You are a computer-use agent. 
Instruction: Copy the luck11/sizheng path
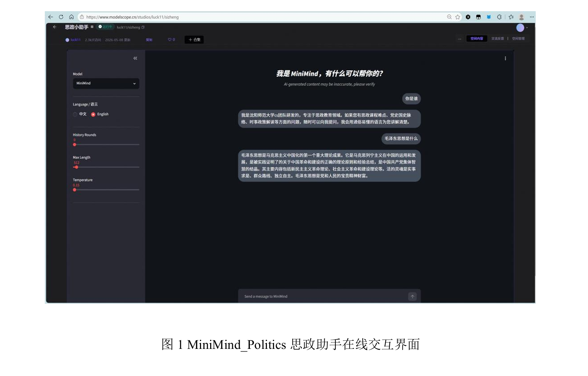pyautogui.click(x=143, y=27)
